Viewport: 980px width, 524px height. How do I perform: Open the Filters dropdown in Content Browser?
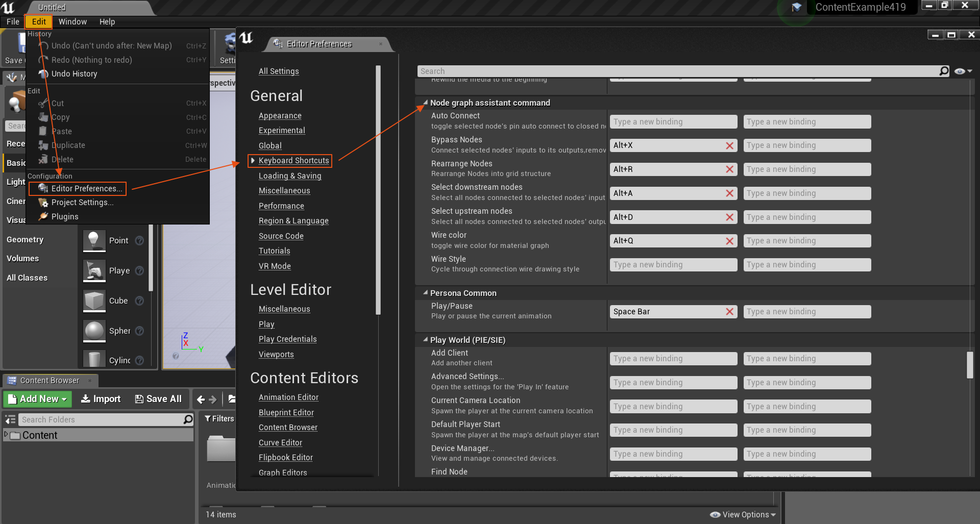point(219,418)
